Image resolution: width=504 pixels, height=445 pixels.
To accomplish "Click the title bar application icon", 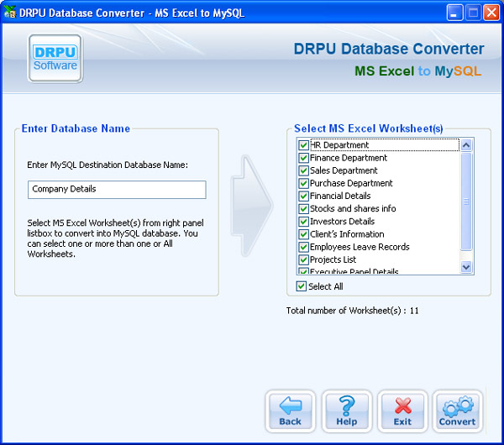I will 9,13.
